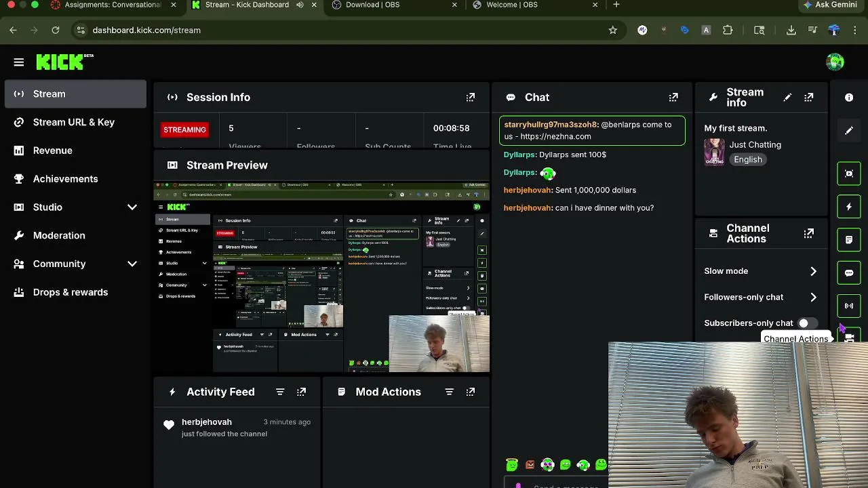868x488 pixels.
Task: Click the address bar URL
Action: [x=146, y=30]
